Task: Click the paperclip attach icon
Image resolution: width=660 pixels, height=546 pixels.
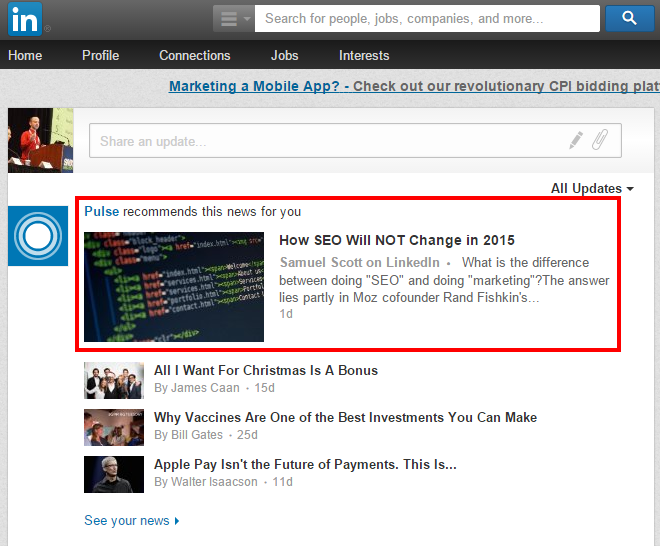Action: tap(600, 140)
